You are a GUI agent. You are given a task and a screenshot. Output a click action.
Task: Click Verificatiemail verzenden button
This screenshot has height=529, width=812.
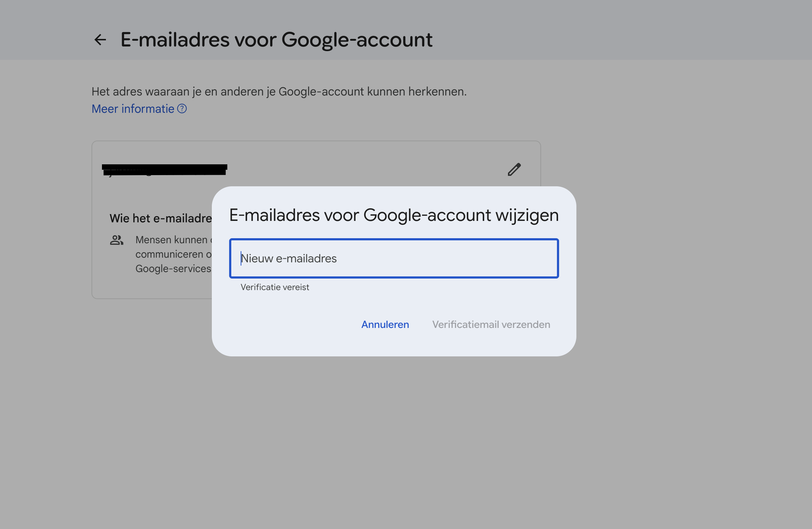click(491, 324)
